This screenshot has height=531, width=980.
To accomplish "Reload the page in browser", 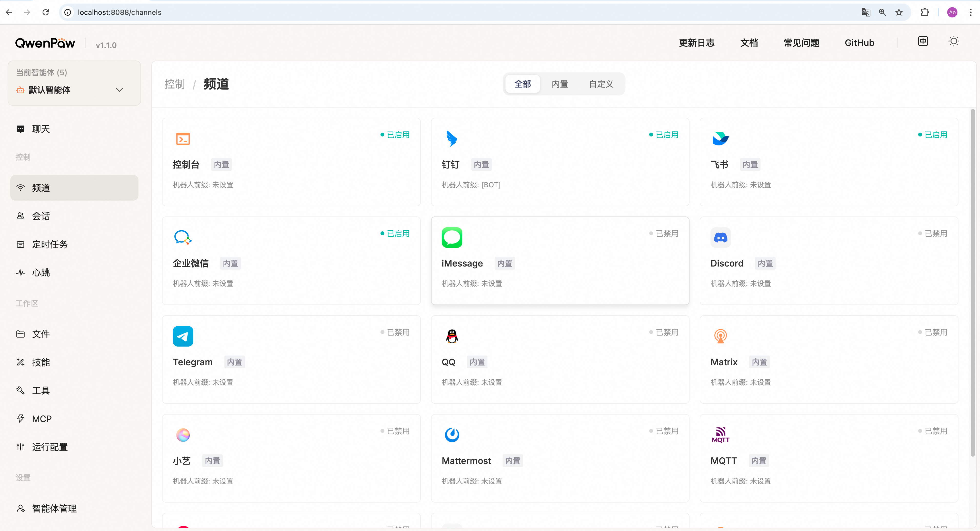I will click(x=46, y=12).
